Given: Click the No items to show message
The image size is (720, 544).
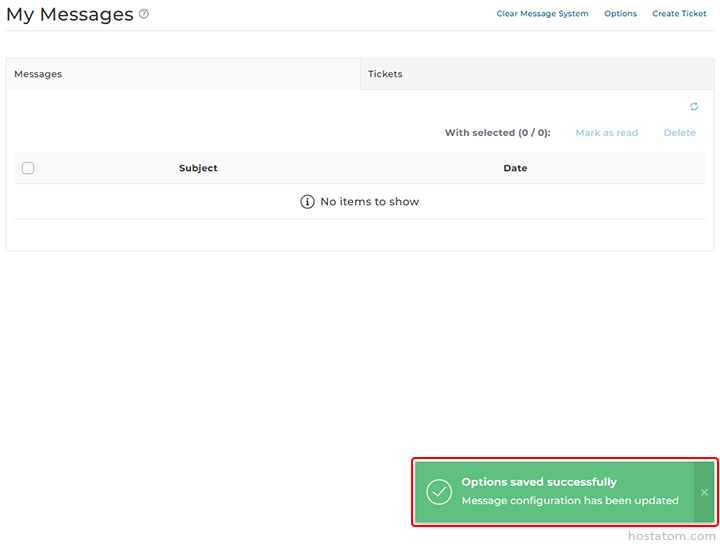Looking at the screenshot, I should click(369, 202).
